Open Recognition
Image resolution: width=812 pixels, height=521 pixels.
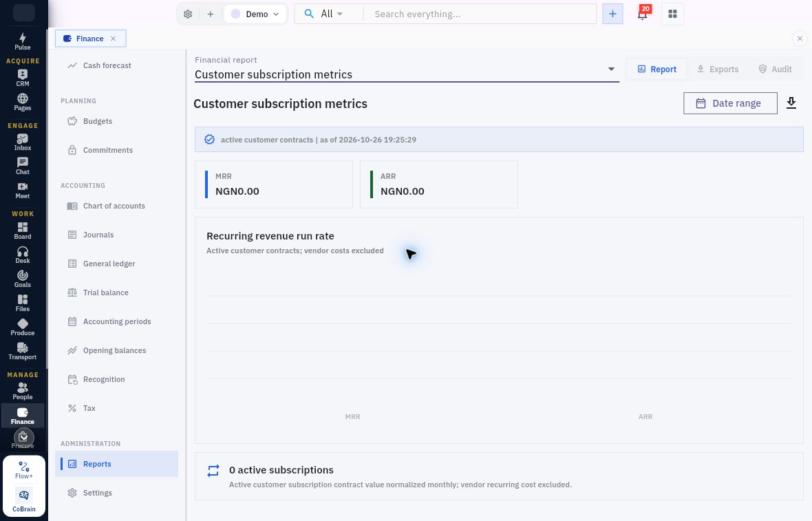pos(116,380)
